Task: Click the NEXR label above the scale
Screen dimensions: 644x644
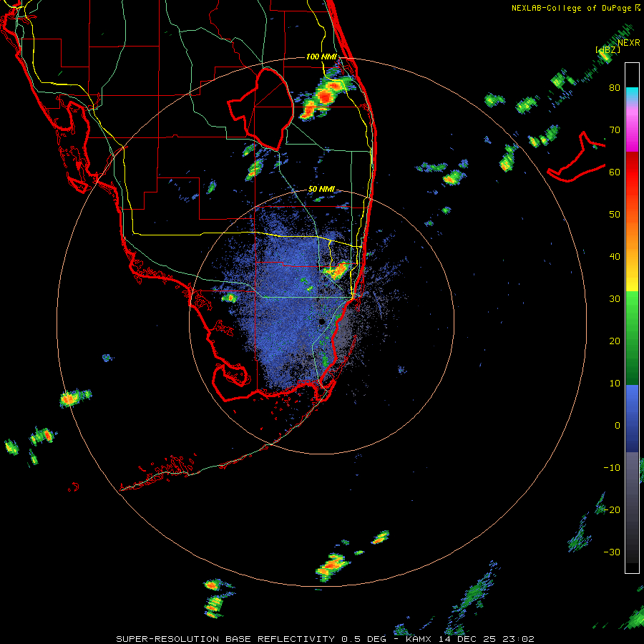Action: 629,43
